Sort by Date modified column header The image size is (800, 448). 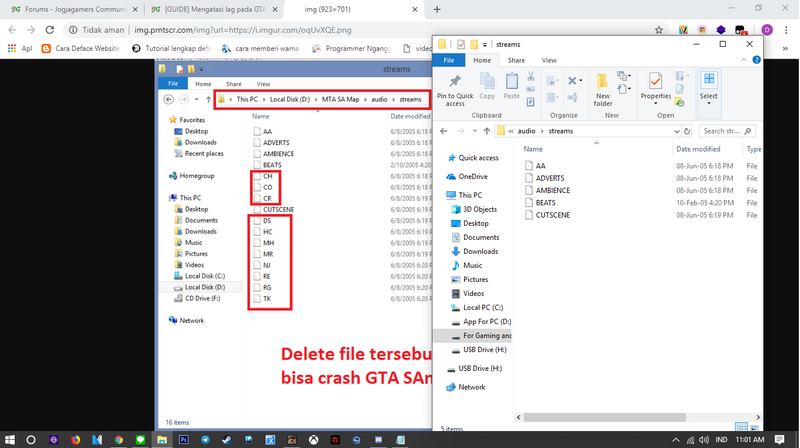point(698,149)
